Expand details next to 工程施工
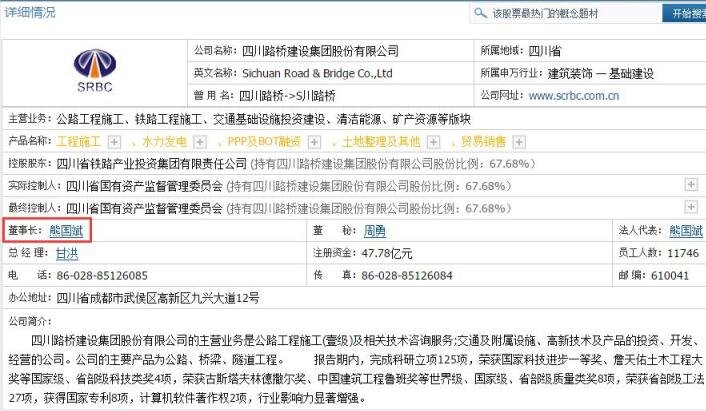706x411 pixels. pos(114,142)
